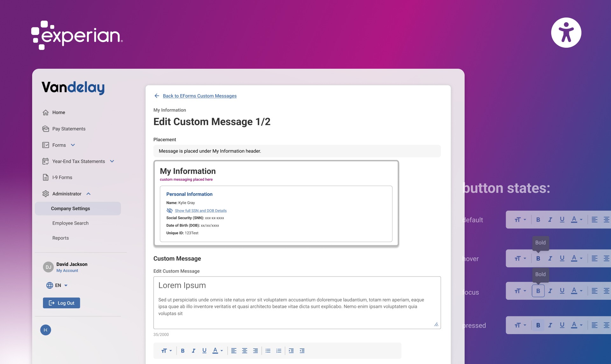
Task: Click the Home house icon
Action: click(46, 112)
